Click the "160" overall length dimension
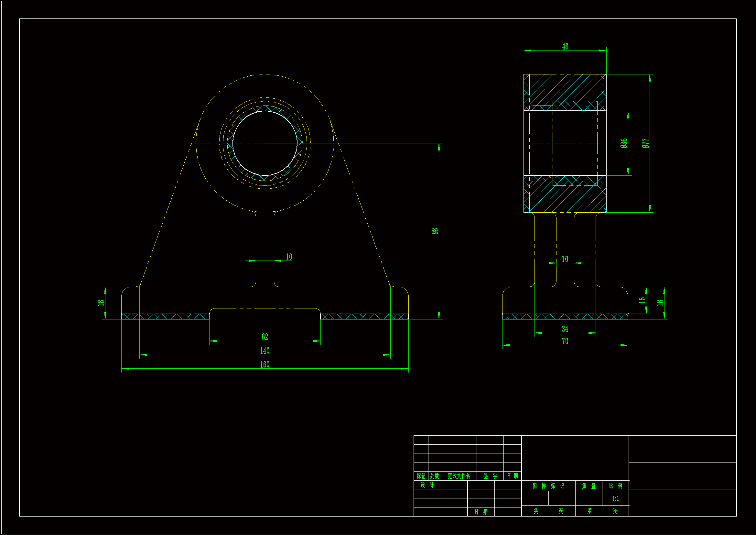Viewport: 756px width, 535px height. click(x=265, y=364)
